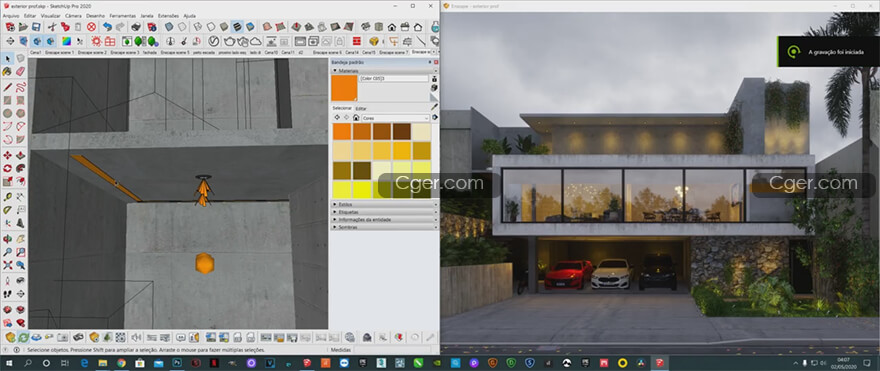Expand Informações da entidade panel

click(x=384, y=219)
